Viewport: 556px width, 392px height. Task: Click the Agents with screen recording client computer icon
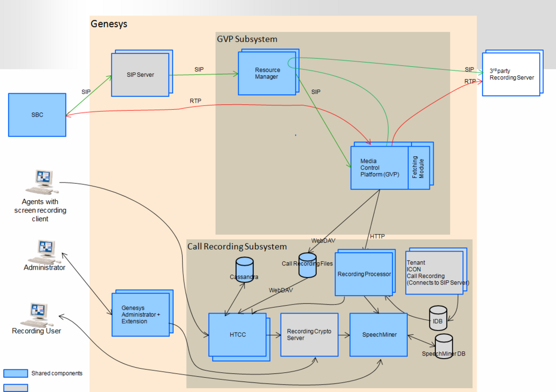coord(42,182)
